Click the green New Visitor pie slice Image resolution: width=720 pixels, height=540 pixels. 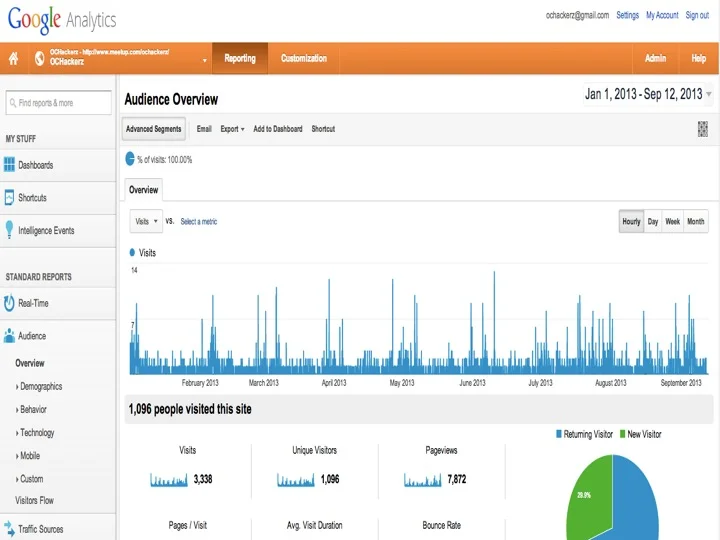click(592, 498)
